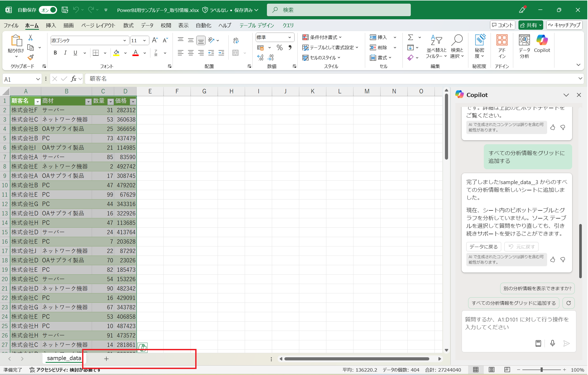Apply comma style number format
Screen dimensions: 588x375
point(290,47)
